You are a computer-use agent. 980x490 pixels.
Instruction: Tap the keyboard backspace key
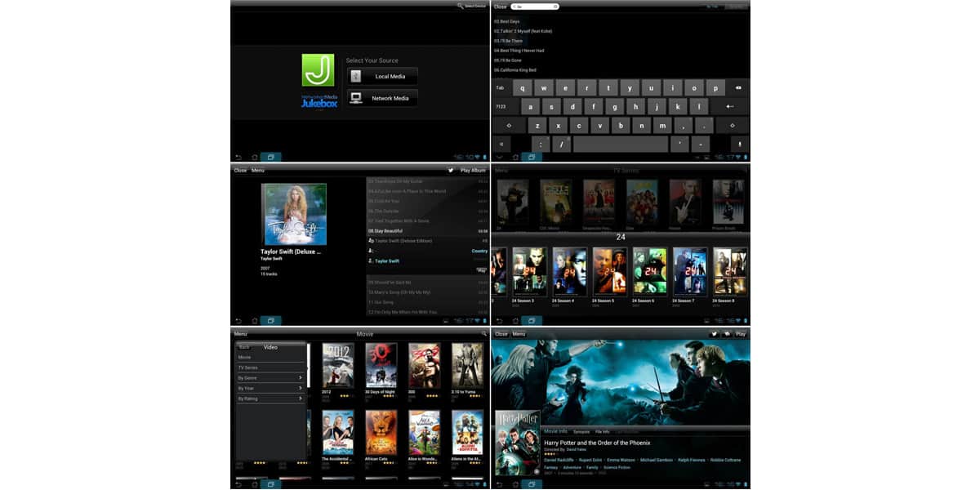point(738,87)
